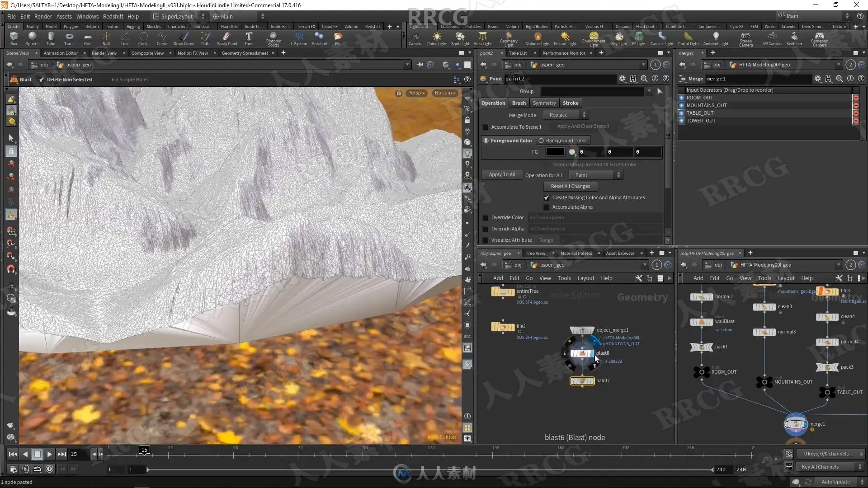Open the Persp viewport dropdown
The image size is (868, 488).
416,93
